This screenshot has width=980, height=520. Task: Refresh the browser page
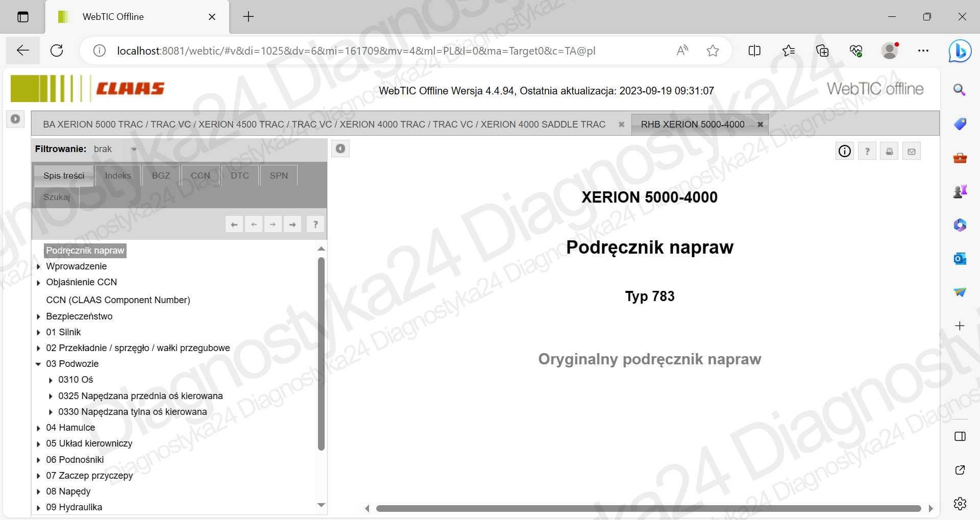[x=57, y=51]
